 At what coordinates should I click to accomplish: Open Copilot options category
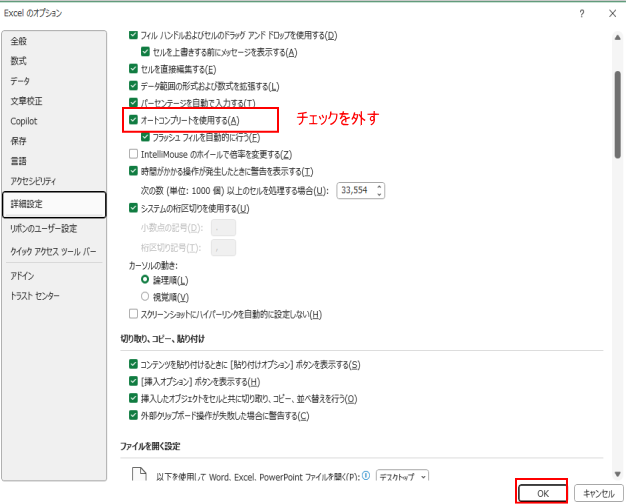pyautogui.click(x=54, y=121)
